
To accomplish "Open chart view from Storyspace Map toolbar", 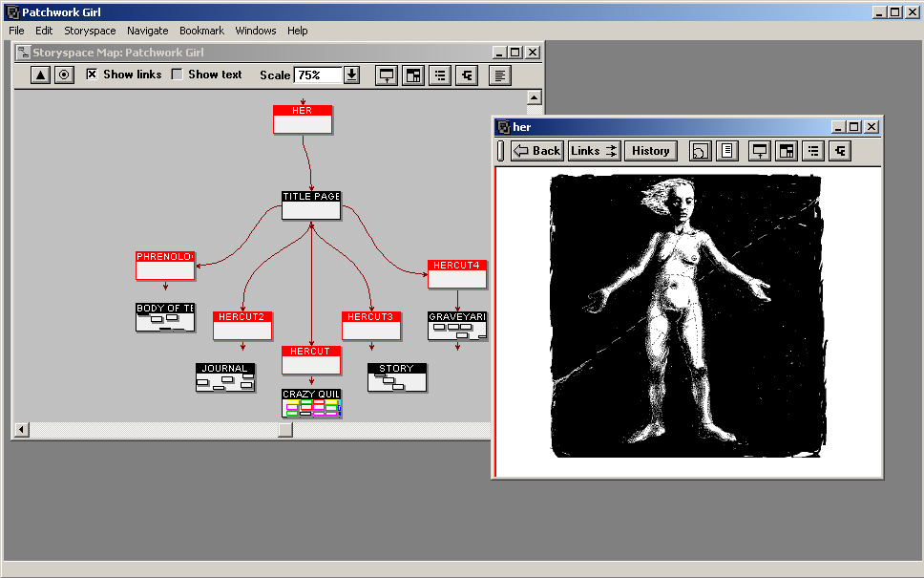I will (x=413, y=75).
